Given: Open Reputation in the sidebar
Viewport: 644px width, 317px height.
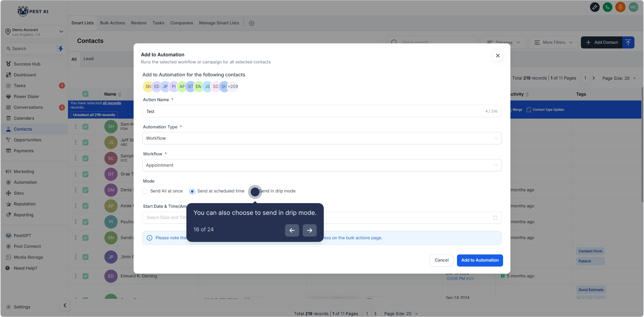Looking at the screenshot, I should (x=24, y=204).
